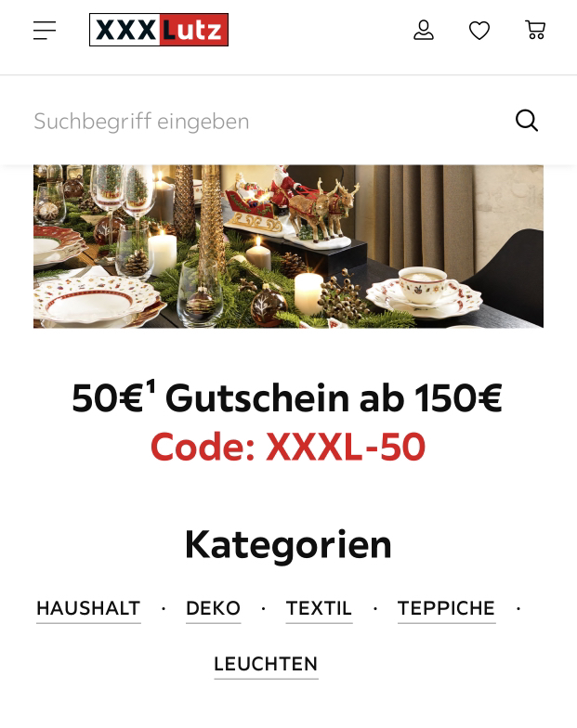Open the Christmas table banner image
The image size is (577, 728).
point(288,247)
